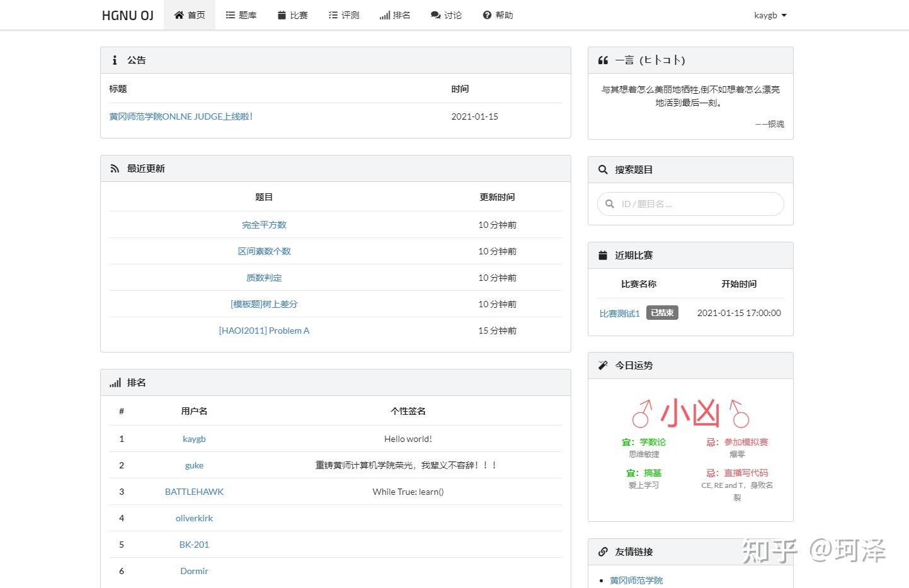This screenshot has height=588, width=909.
Task: Open the 讨论 navigation menu item
Action: (446, 15)
